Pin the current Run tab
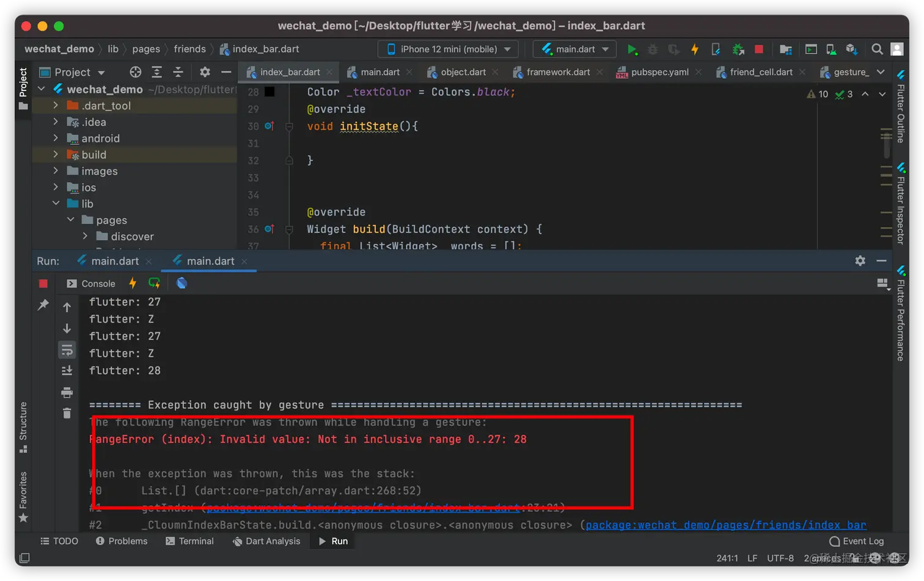Image resolution: width=924 pixels, height=581 pixels. click(43, 304)
